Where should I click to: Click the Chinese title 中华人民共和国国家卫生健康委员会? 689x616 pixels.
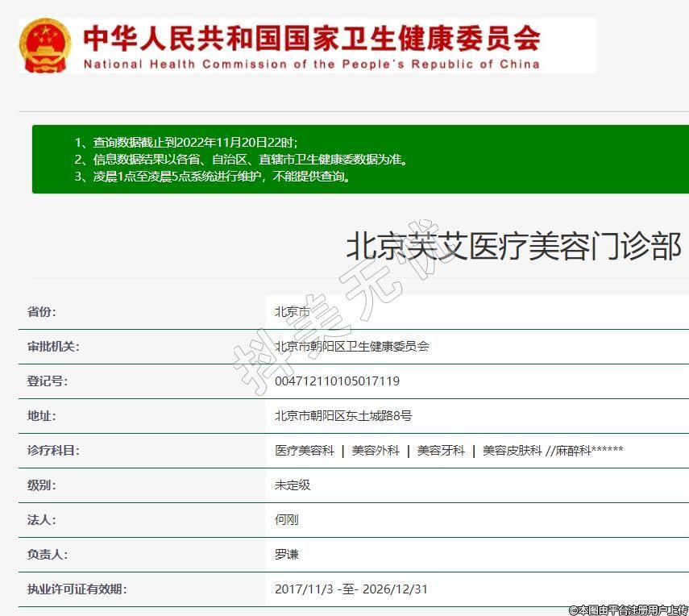point(311,37)
